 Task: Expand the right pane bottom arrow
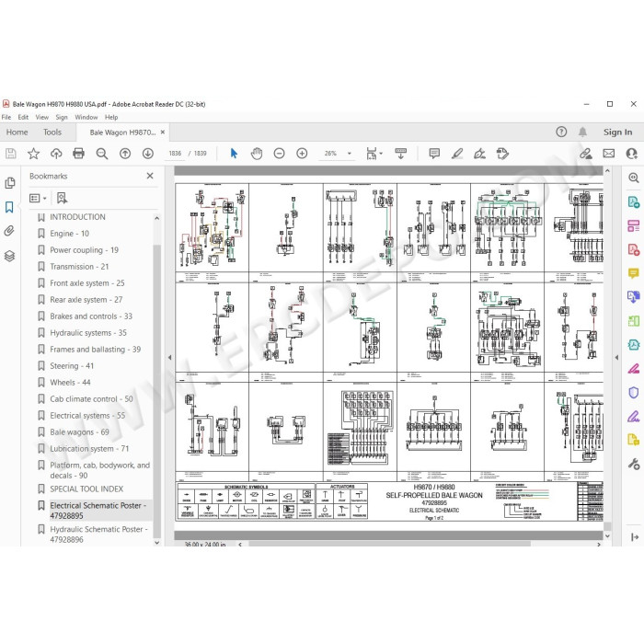pyautogui.click(x=635, y=536)
